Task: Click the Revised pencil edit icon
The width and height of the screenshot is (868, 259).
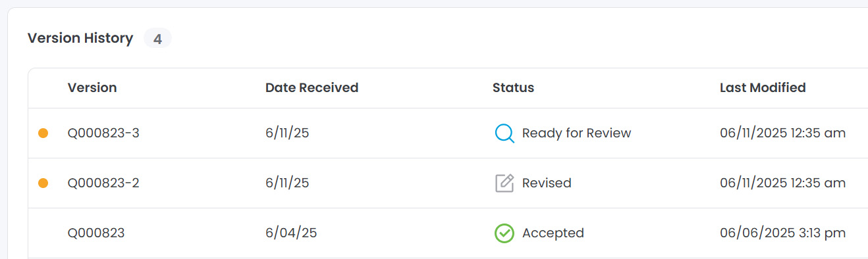Action: 504,183
